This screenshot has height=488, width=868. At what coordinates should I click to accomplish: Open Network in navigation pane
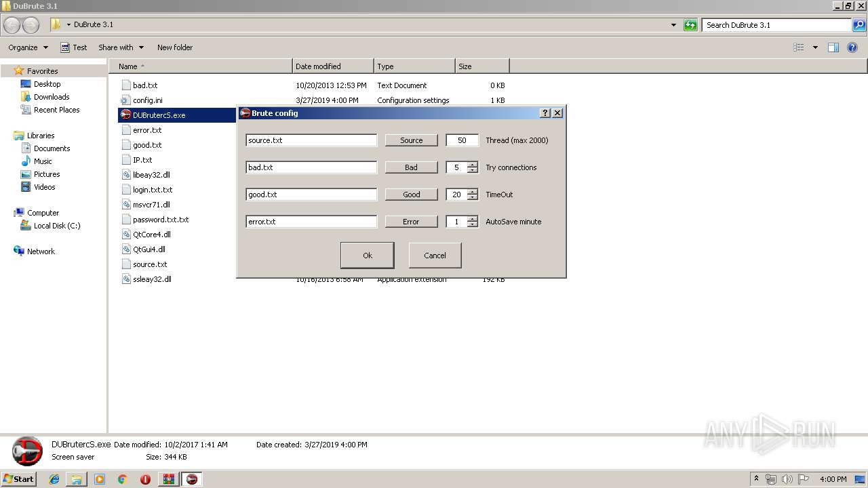point(41,251)
